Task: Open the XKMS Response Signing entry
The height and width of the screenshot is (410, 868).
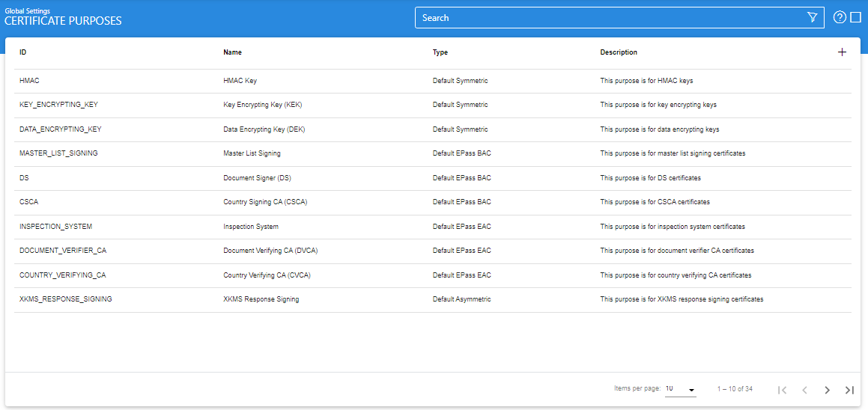Action: [x=261, y=299]
